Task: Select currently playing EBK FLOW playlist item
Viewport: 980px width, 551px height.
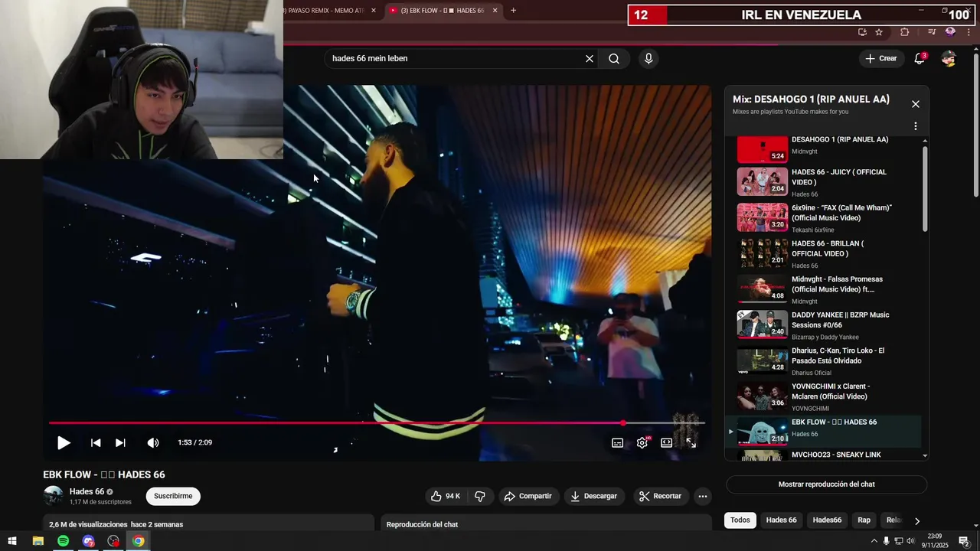Action: (823, 432)
